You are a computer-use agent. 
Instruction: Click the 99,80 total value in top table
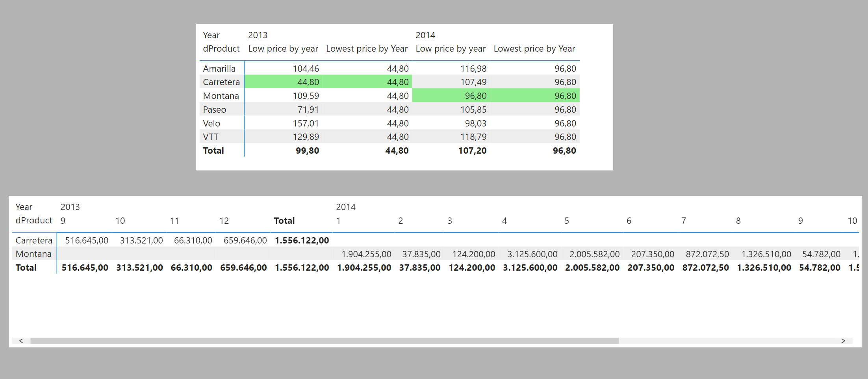tap(307, 150)
